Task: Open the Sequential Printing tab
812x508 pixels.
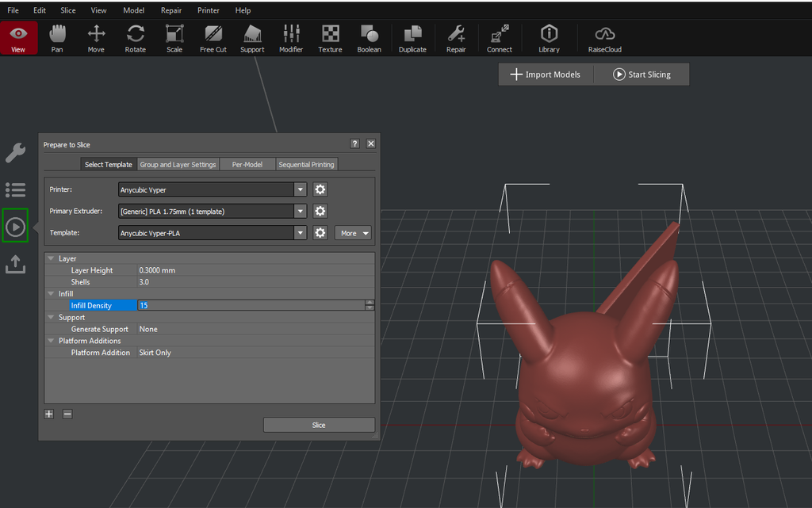Action: [x=306, y=164]
